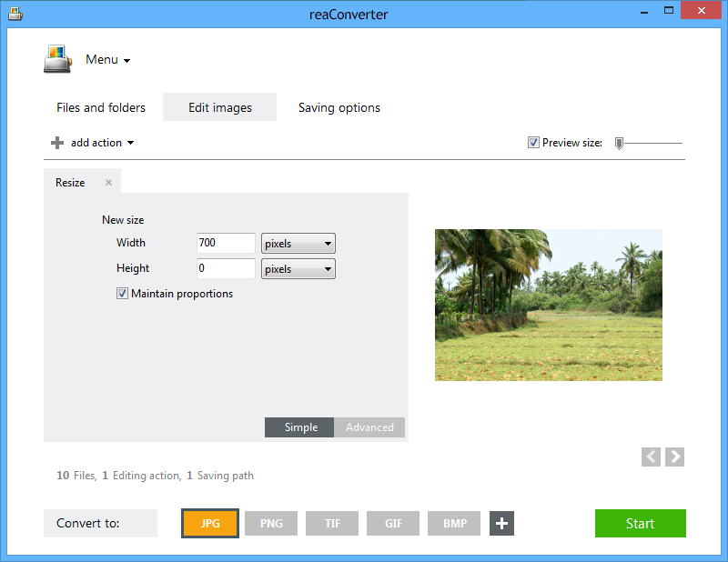Open the Width units pixels dropdown
This screenshot has height=562, width=728.
click(298, 243)
